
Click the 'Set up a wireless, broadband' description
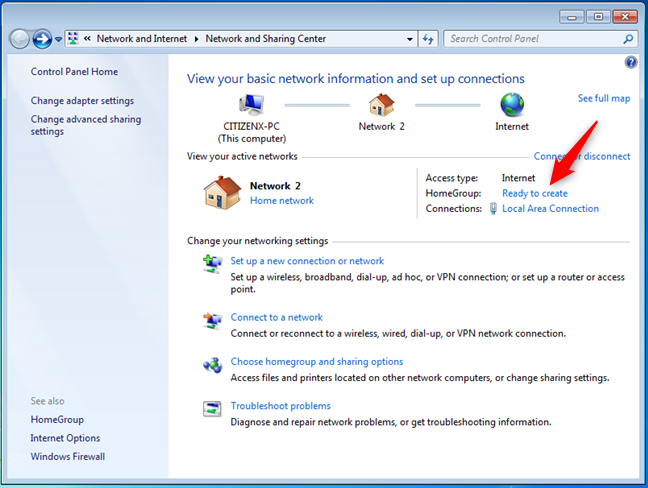(427, 283)
